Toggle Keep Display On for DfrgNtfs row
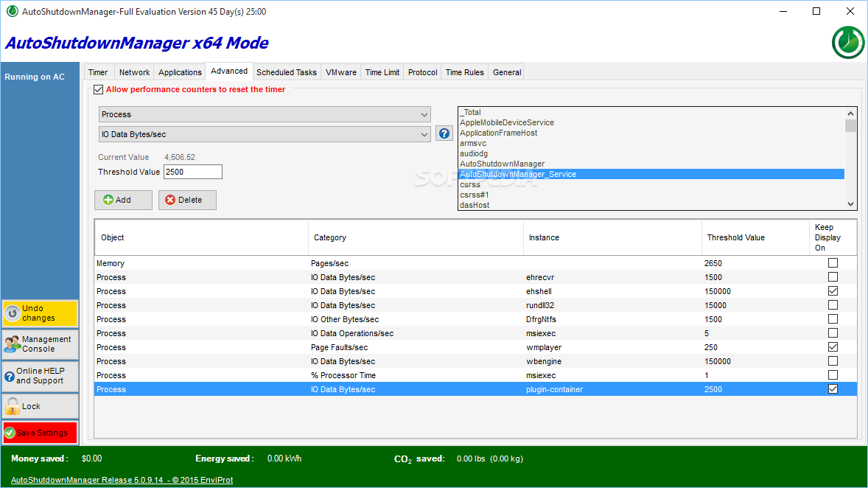This screenshot has height=488, width=868. [833, 319]
